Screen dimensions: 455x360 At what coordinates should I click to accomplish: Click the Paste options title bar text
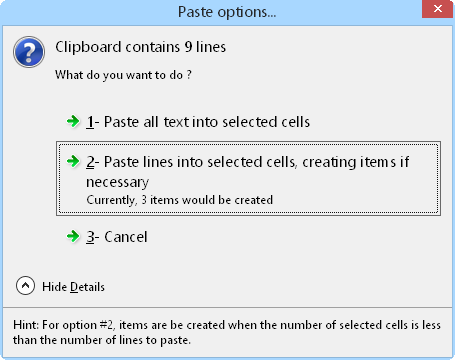[x=227, y=12]
